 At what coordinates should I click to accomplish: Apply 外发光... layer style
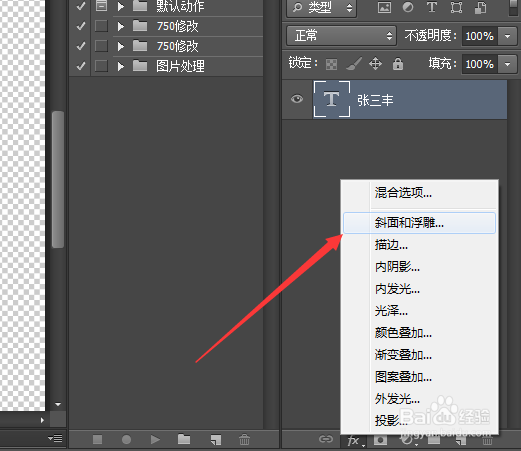tap(420, 399)
